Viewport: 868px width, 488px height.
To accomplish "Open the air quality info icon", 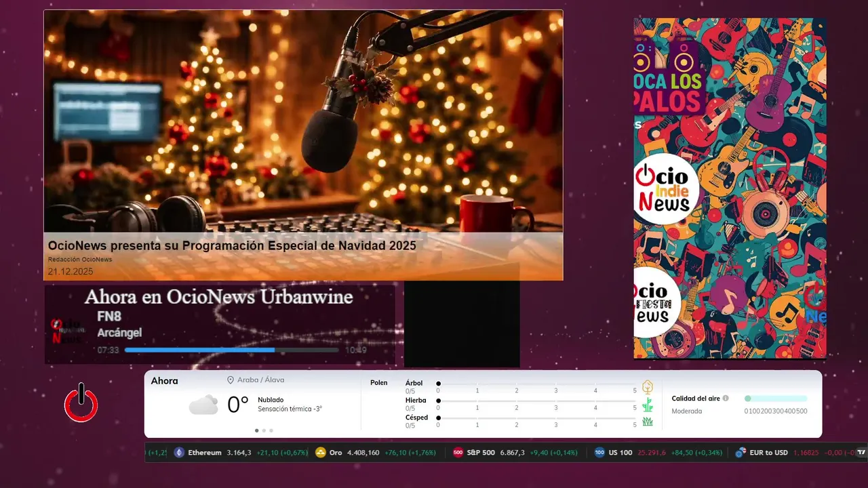I will coord(726,399).
